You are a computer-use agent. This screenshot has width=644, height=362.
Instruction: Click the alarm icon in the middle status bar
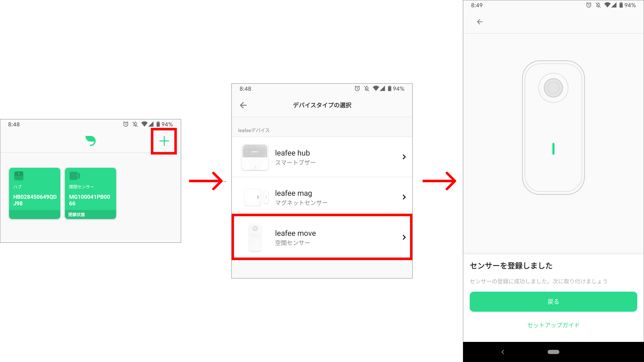click(357, 88)
